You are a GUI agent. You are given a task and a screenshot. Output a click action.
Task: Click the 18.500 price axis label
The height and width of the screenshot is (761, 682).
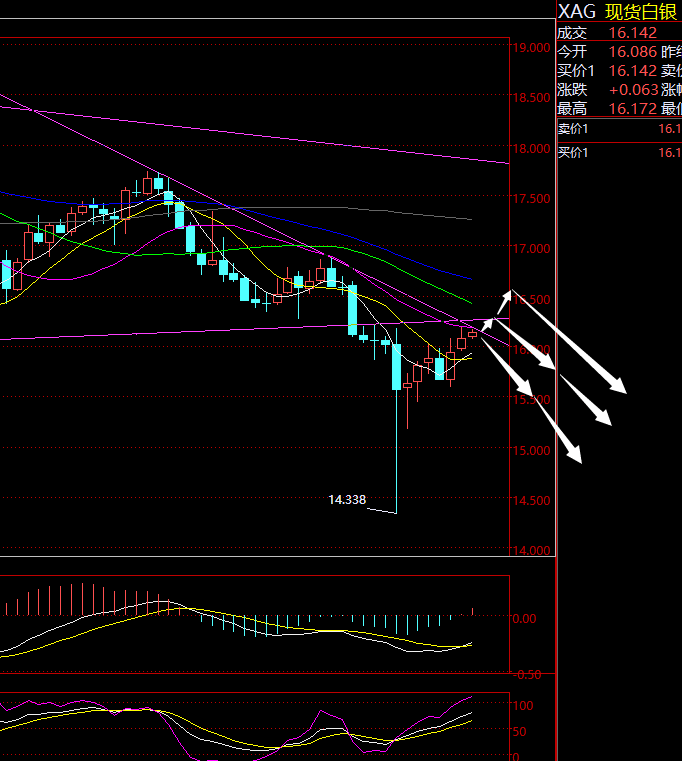[532, 98]
